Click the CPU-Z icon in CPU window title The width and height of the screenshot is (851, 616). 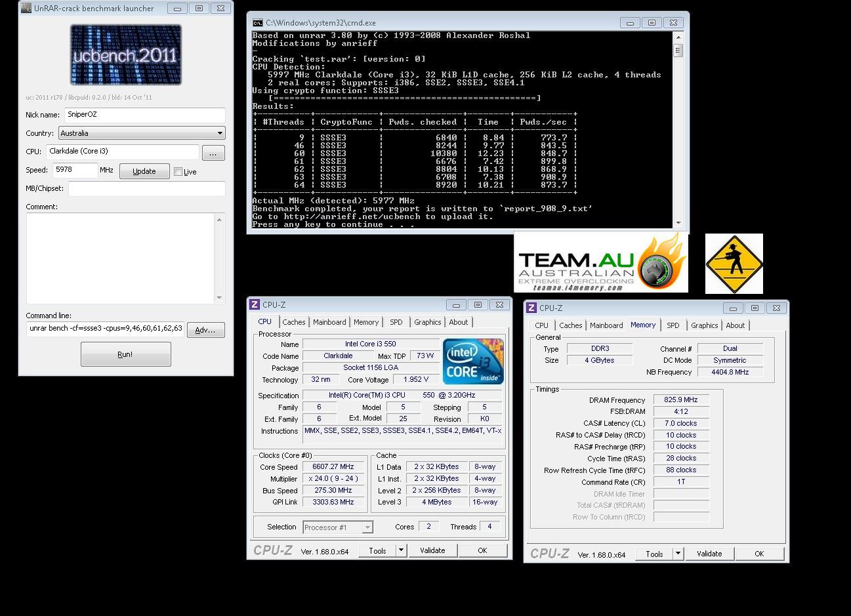point(255,304)
